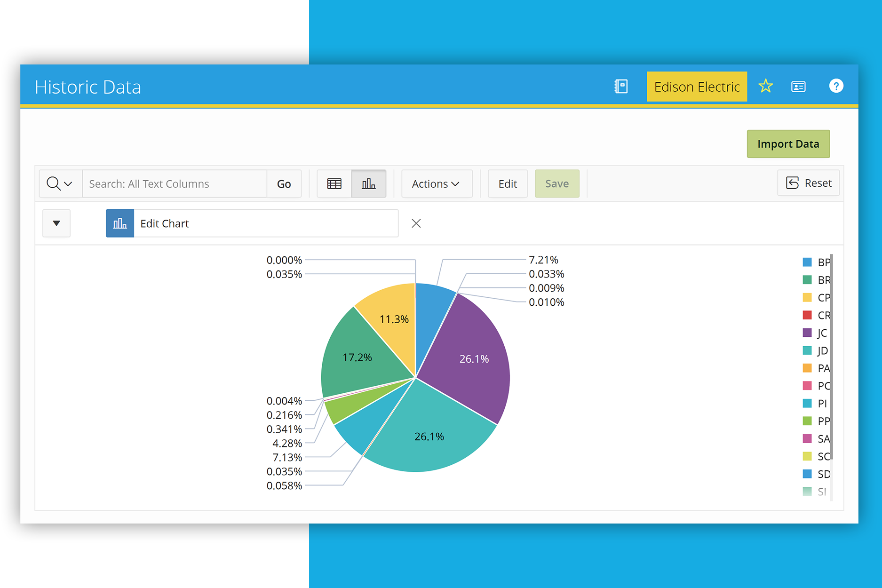The image size is (882, 588).
Task: Click the Edison Electric header tab
Action: pyautogui.click(x=696, y=87)
